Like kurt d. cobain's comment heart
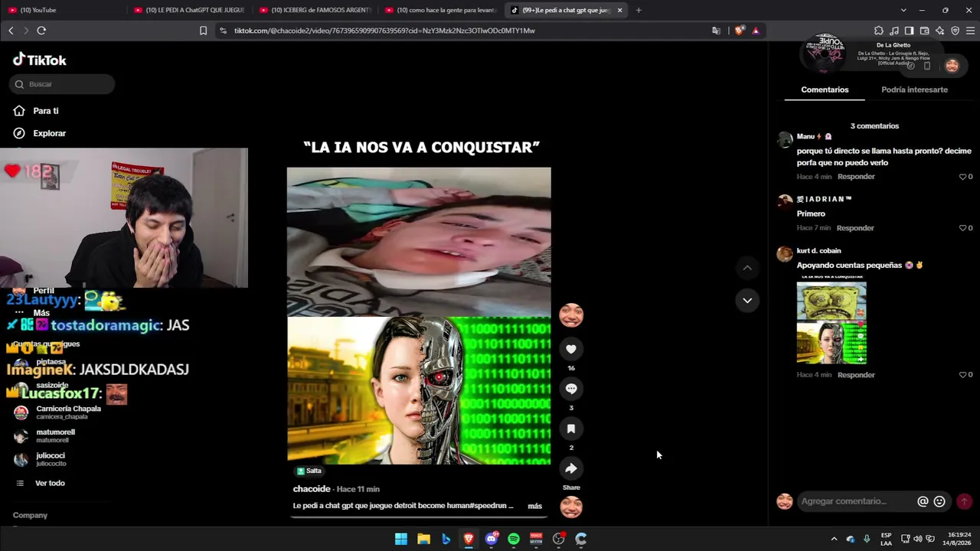 pos(963,375)
